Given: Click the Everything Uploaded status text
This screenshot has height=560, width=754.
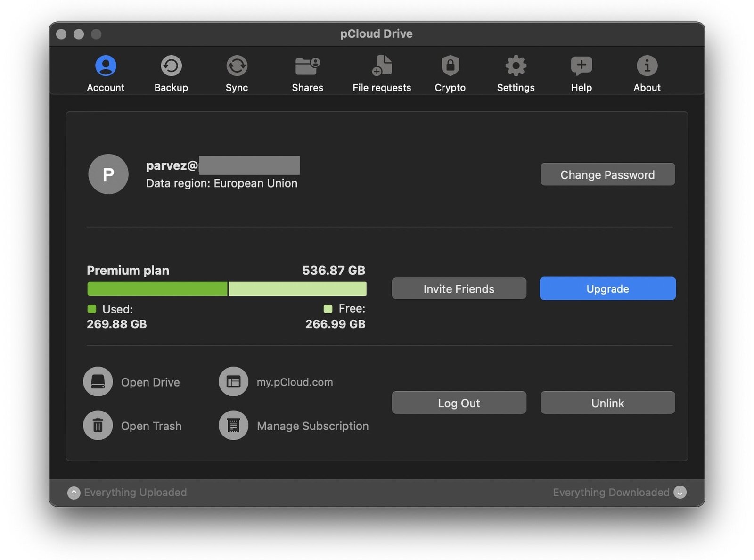Looking at the screenshot, I should 135,493.
